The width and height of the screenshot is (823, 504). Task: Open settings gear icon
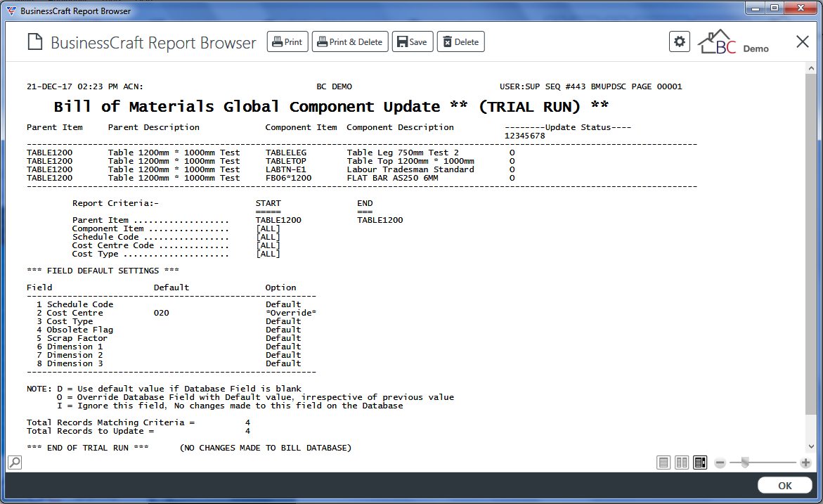(679, 41)
